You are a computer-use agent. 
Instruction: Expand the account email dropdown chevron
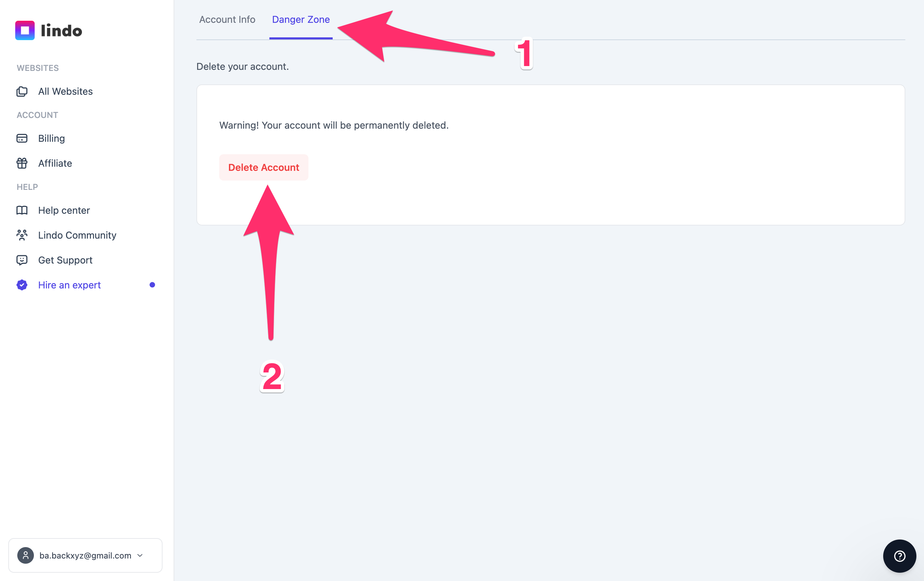point(140,555)
